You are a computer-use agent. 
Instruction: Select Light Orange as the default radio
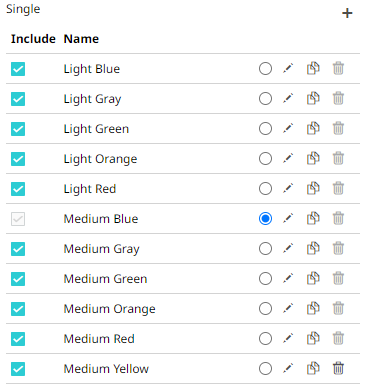(x=265, y=159)
